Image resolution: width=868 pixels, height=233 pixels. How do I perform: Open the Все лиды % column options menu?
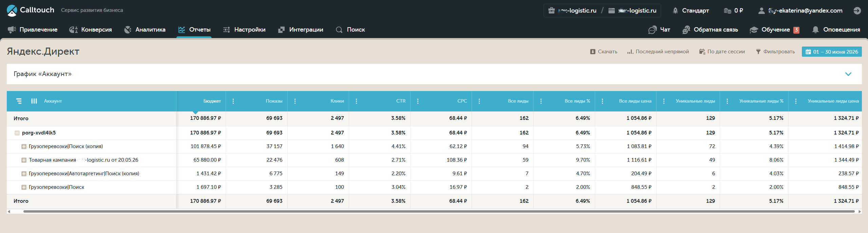point(541,101)
